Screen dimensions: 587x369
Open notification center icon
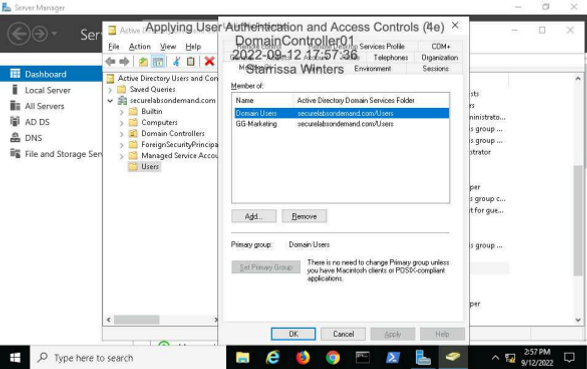click(569, 358)
